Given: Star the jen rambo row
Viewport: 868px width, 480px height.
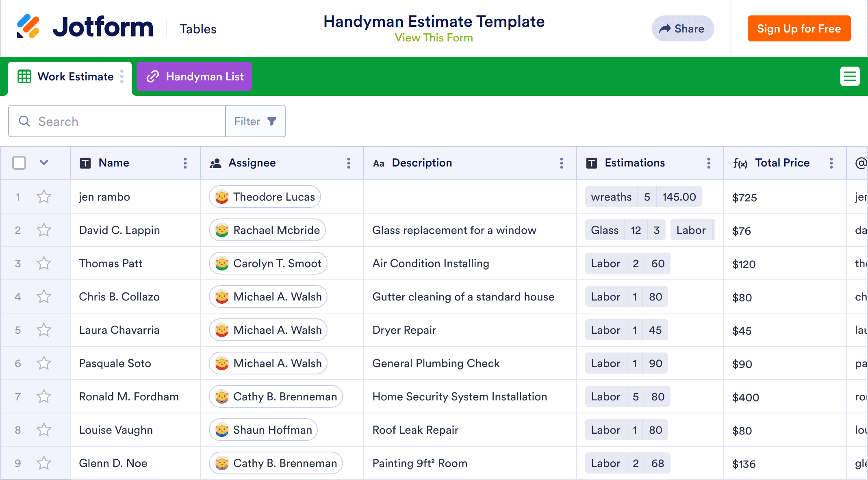Looking at the screenshot, I should point(44,197).
